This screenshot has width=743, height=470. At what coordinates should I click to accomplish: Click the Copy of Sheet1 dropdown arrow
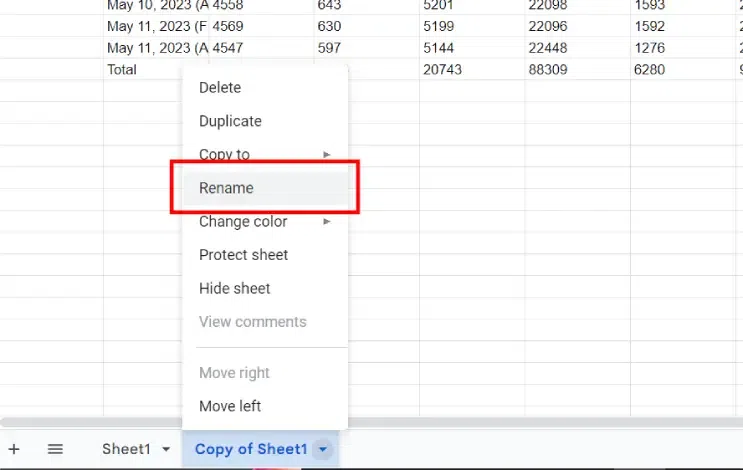(322, 450)
